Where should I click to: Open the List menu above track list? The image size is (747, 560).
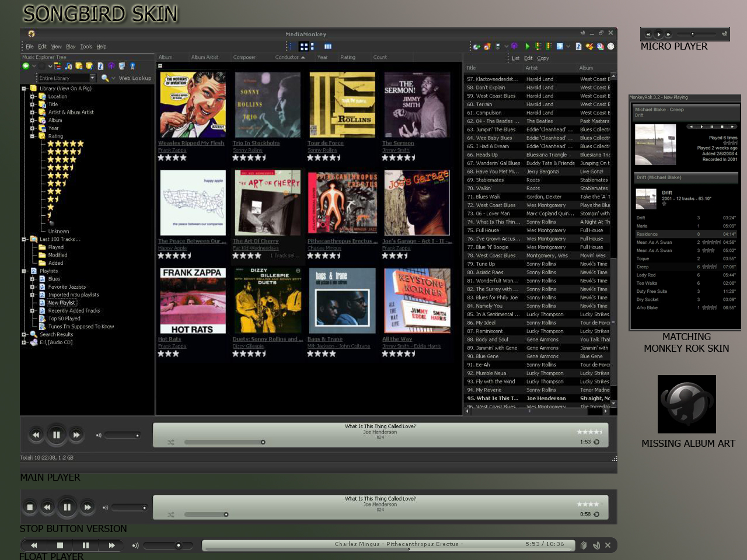pos(515,58)
